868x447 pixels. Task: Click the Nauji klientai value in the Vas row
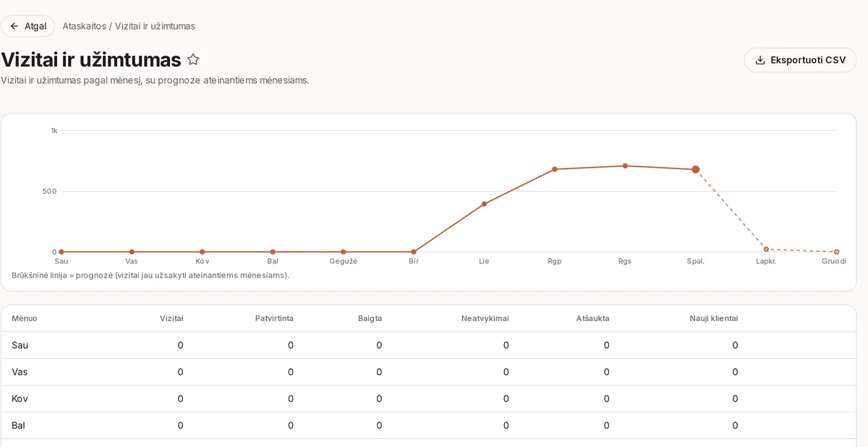735,372
